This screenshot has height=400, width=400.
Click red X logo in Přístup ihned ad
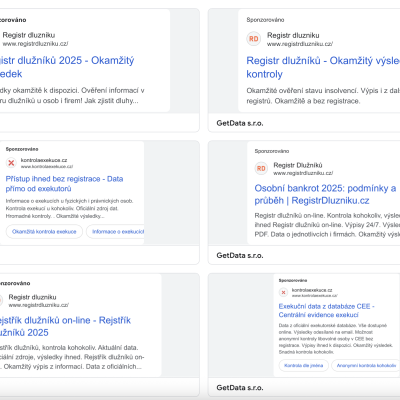pos(11,163)
